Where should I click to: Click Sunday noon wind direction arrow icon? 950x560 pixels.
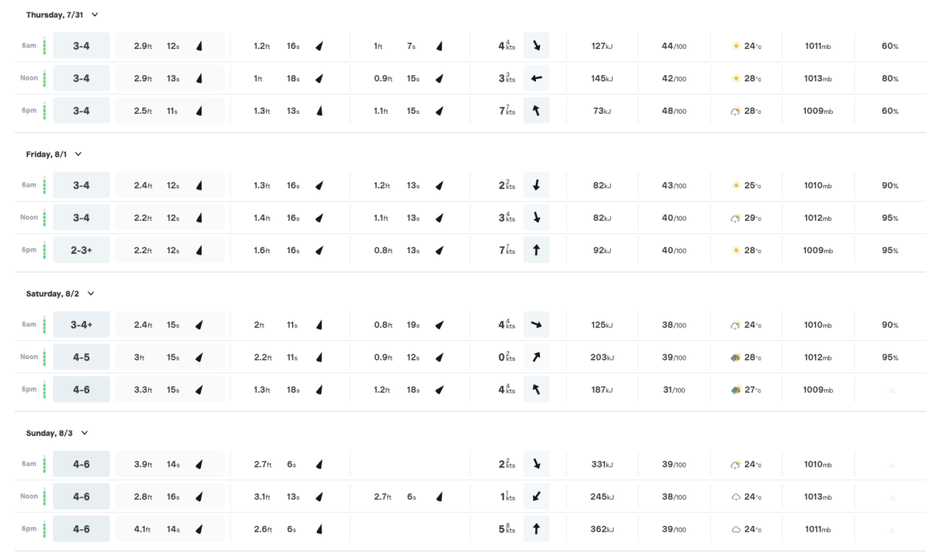tap(536, 497)
